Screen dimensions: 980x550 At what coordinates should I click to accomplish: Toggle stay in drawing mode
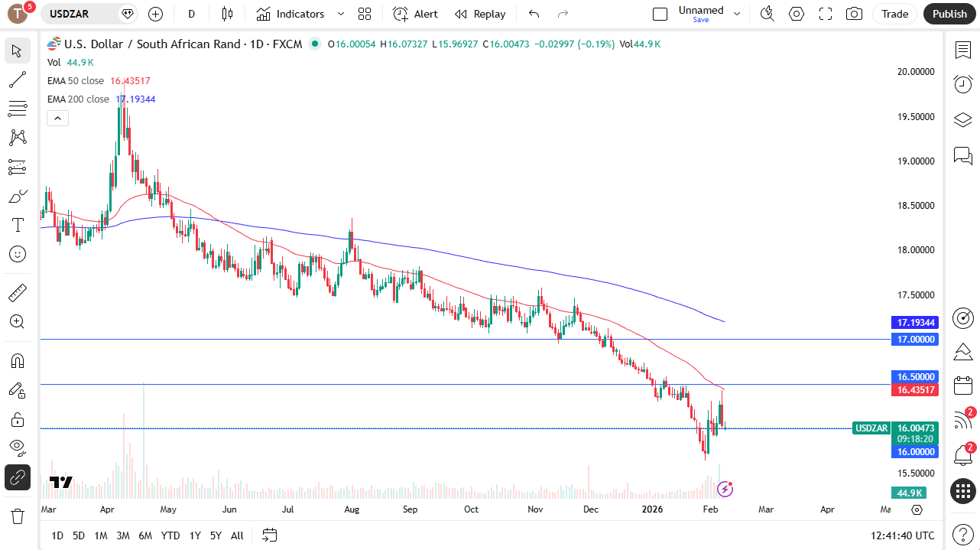click(17, 389)
